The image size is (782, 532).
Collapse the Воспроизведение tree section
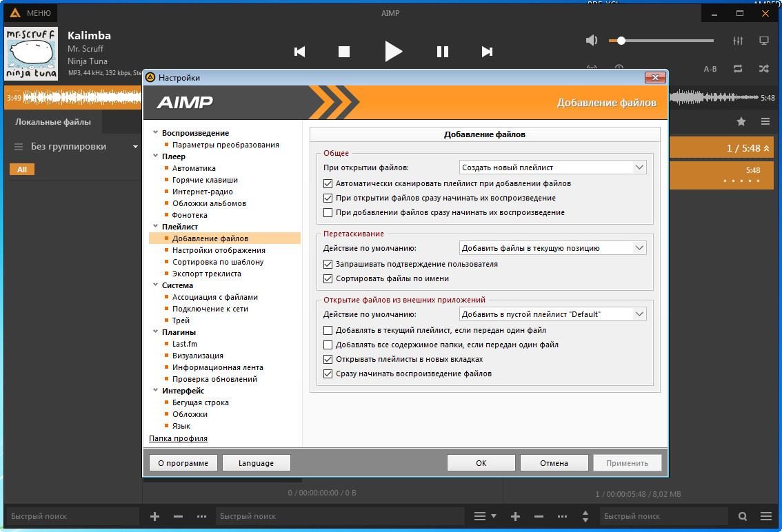pos(155,132)
